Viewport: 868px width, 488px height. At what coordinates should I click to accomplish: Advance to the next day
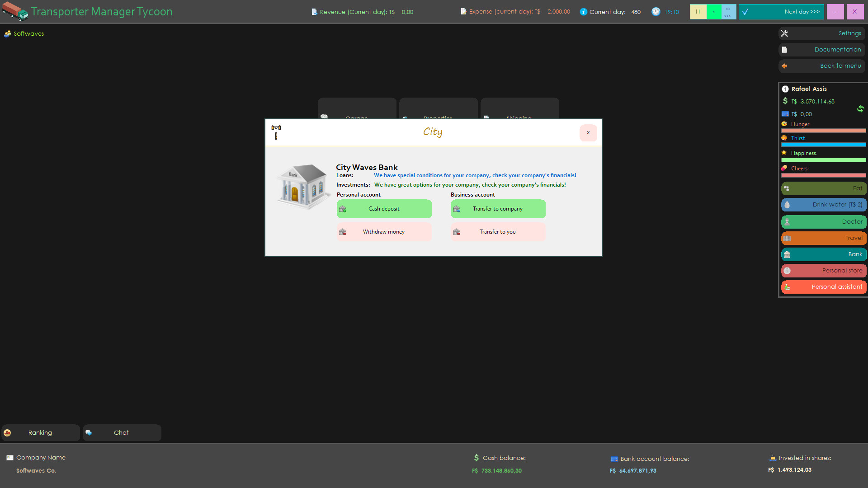tap(781, 11)
